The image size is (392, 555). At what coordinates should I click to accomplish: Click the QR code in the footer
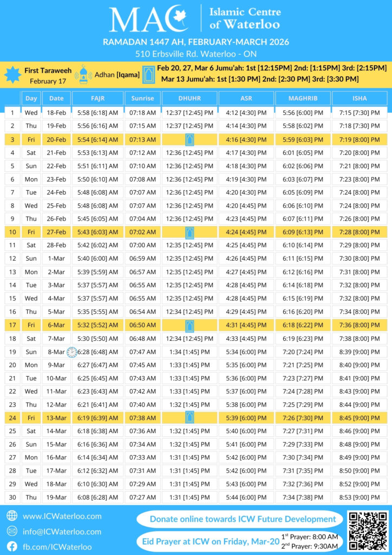pos(368,531)
